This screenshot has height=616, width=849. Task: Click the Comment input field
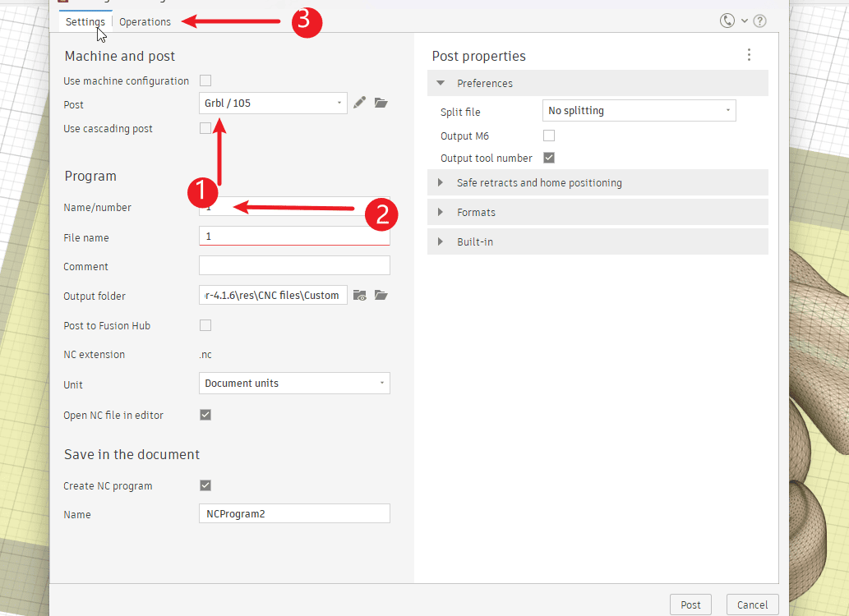pos(294,266)
